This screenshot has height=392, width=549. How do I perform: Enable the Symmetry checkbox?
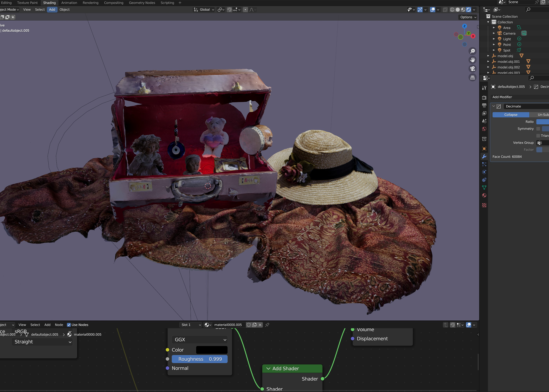click(x=538, y=129)
